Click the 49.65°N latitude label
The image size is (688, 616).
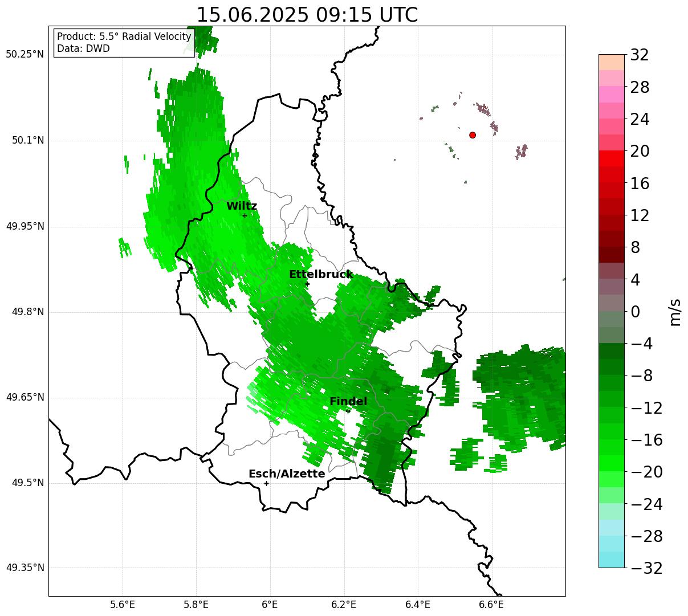[x=25, y=397]
